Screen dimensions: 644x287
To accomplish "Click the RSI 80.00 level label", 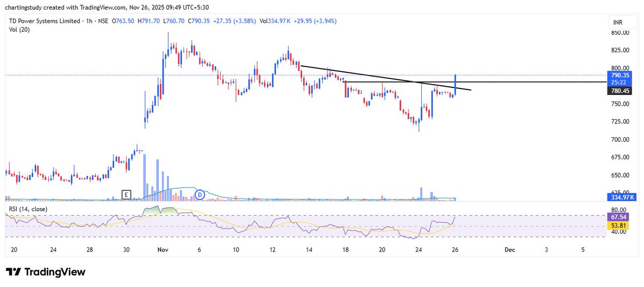I will 618,210.
